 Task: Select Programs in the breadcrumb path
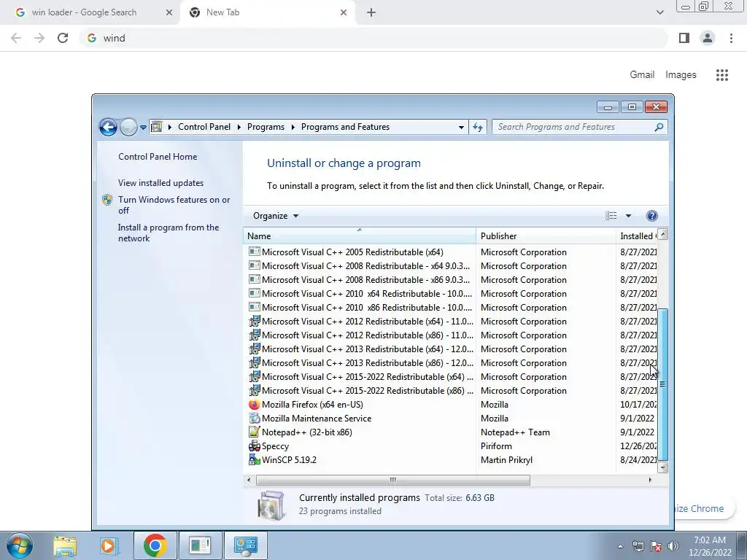click(x=266, y=127)
